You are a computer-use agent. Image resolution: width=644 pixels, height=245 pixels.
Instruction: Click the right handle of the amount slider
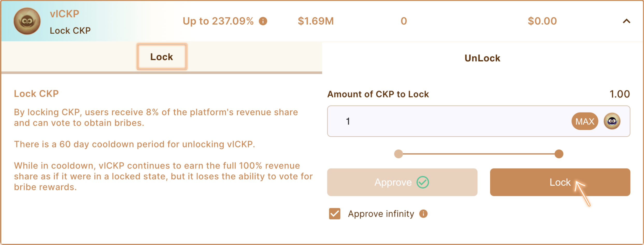coord(559,154)
